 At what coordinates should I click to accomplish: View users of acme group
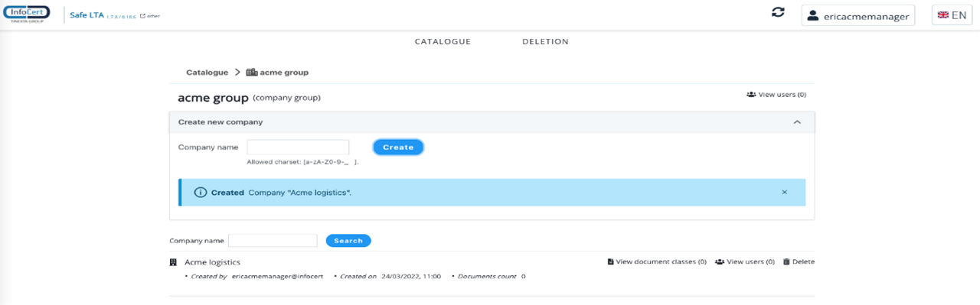tap(776, 95)
